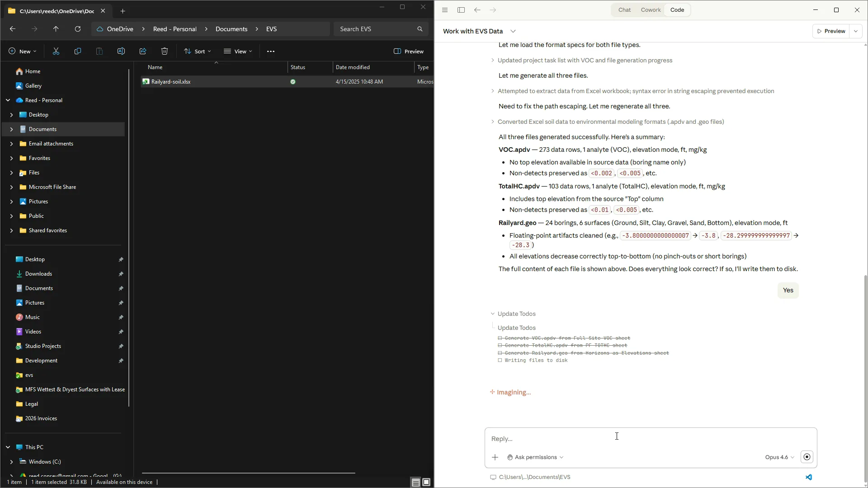Click the Explorer horizontal scrollbar
The height and width of the screenshot is (488, 868).
(248, 473)
